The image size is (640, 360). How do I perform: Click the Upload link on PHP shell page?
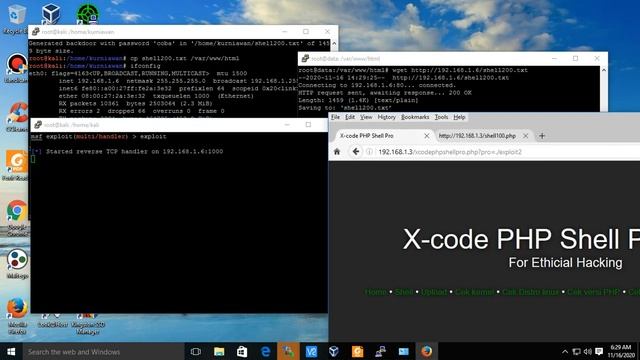coord(434,292)
